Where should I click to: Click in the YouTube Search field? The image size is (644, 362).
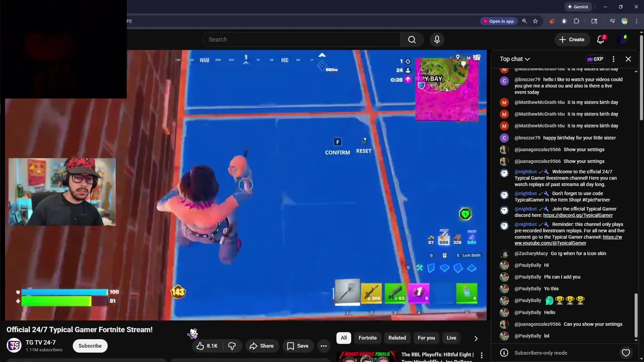point(301,39)
